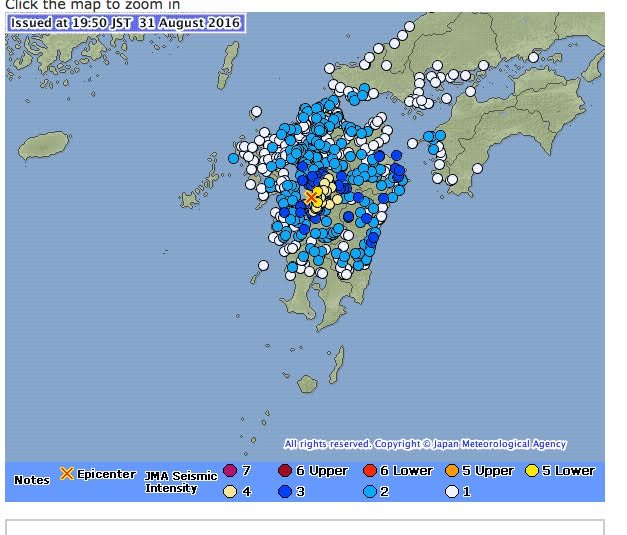Click the white intensity 1 legend circle

[450, 491]
